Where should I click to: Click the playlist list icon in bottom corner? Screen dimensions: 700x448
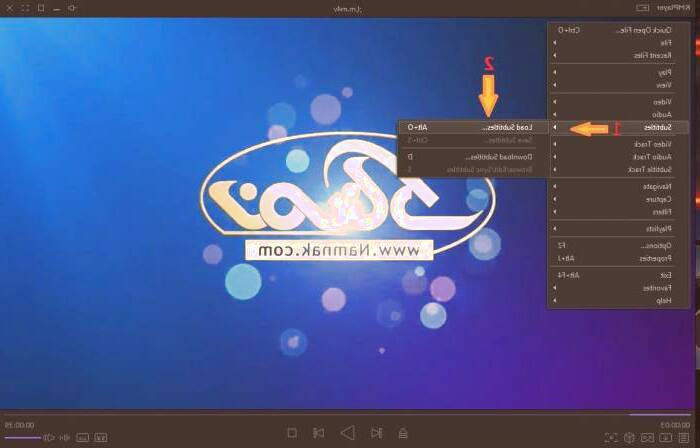683,437
